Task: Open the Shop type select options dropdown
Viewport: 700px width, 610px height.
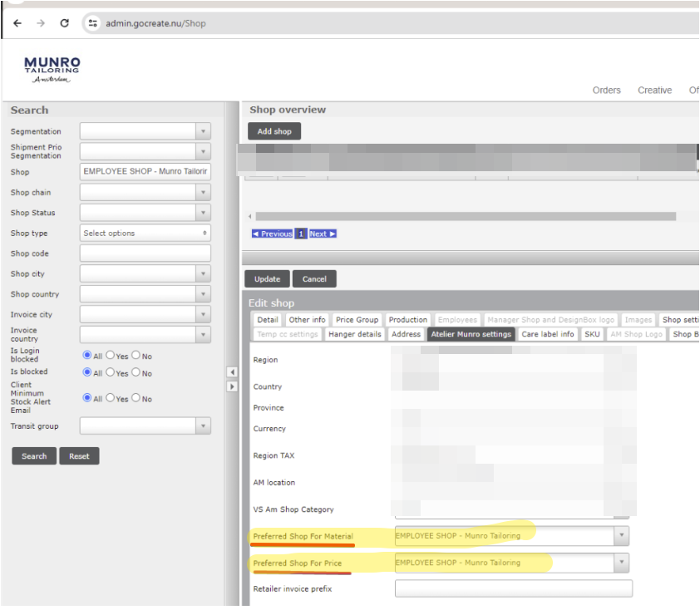Action: (x=145, y=234)
